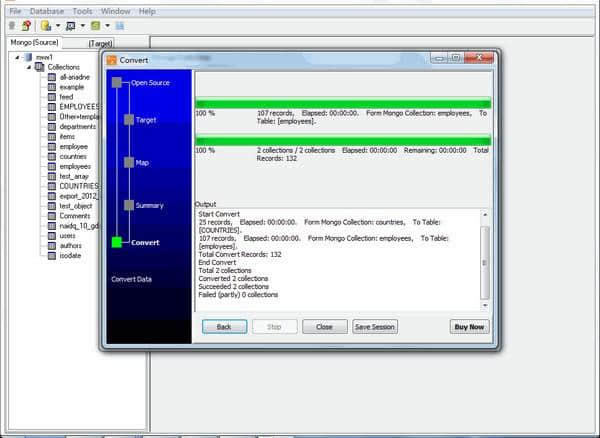Open dropdown arrow next to yellow database icon

(x=58, y=25)
